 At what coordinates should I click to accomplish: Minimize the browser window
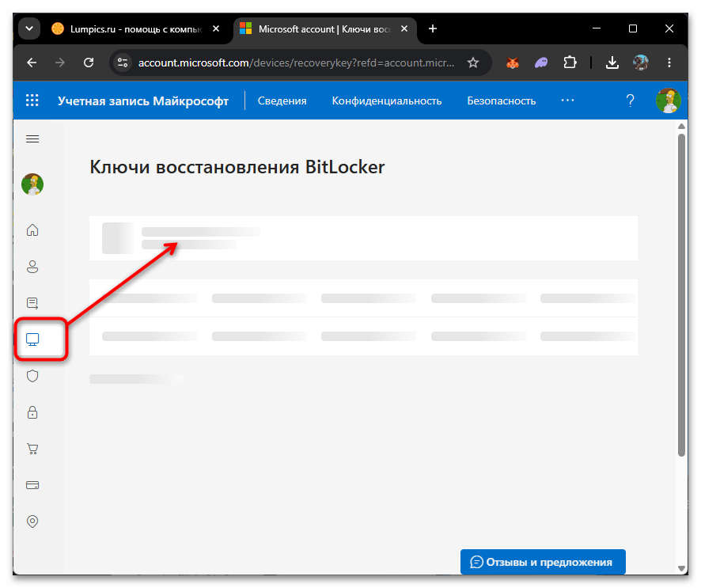pos(597,28)
